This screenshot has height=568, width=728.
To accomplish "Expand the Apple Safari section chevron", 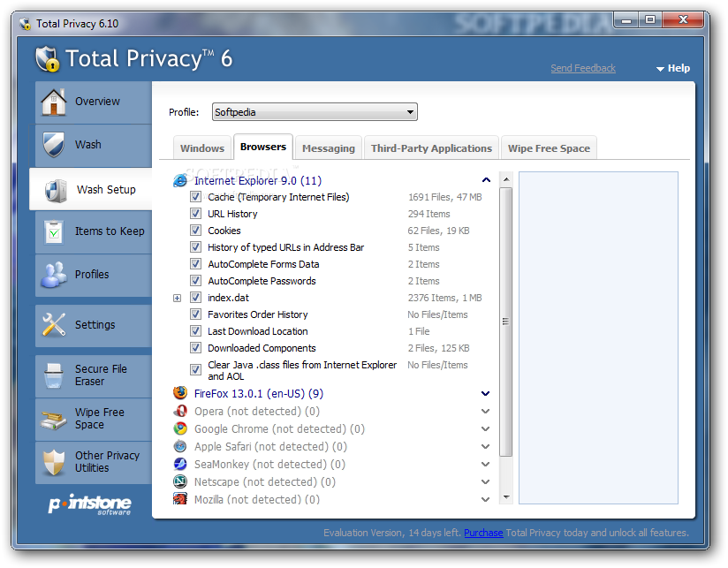I will coord(486,446).
